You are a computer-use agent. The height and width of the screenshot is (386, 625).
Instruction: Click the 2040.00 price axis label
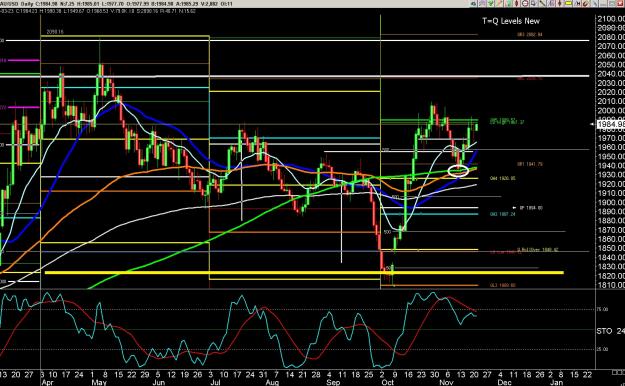[611, 74]
